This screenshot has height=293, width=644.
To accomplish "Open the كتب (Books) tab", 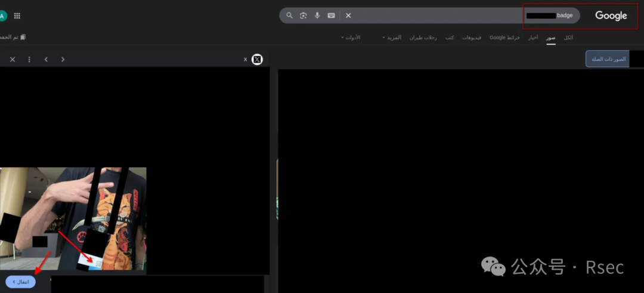I will tap(450, 38).
